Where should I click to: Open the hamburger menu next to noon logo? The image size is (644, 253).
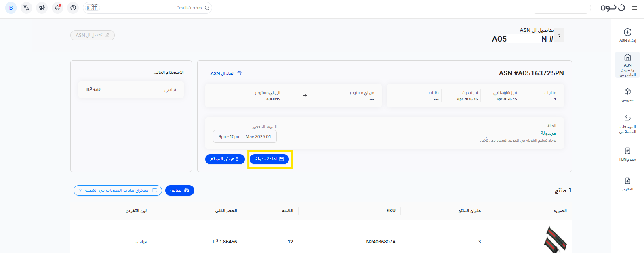635,8
